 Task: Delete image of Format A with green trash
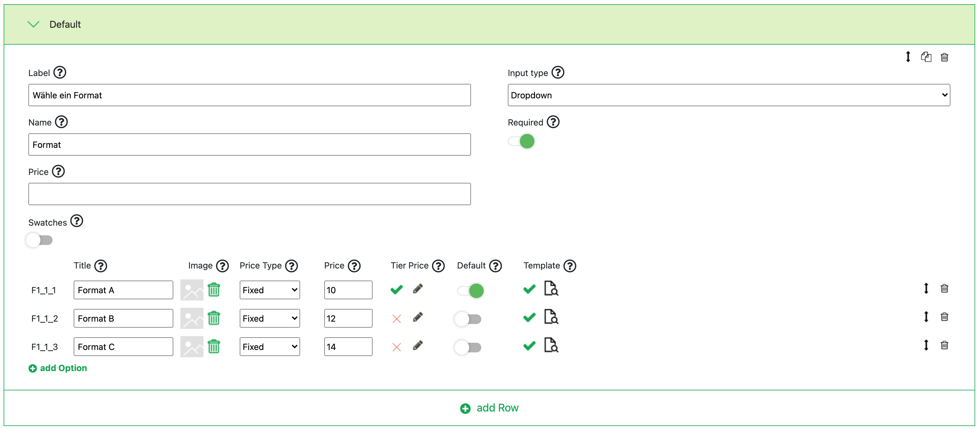click(x=214, y=290)
